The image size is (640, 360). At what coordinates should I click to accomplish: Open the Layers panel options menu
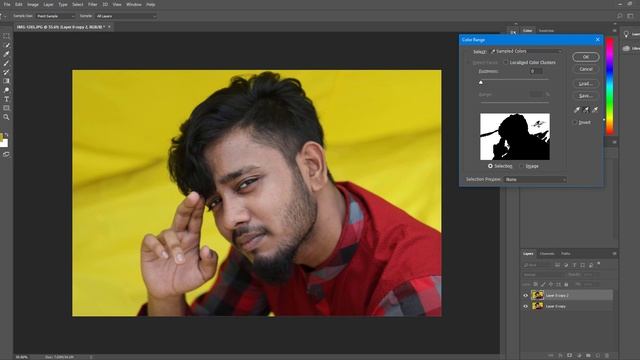pos(614,253)
